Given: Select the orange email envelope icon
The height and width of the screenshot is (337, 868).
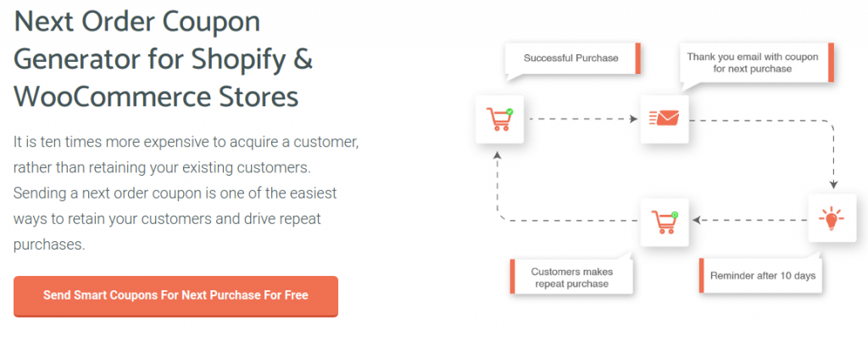Looking at the screenshot, I should point(665,117).
